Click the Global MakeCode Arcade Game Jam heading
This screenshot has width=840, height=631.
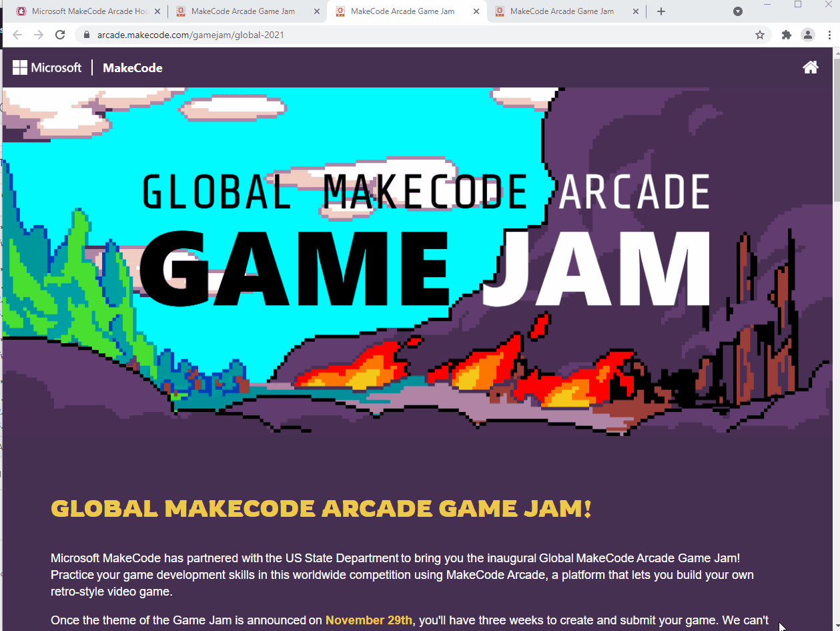click(x=321, y=509)
